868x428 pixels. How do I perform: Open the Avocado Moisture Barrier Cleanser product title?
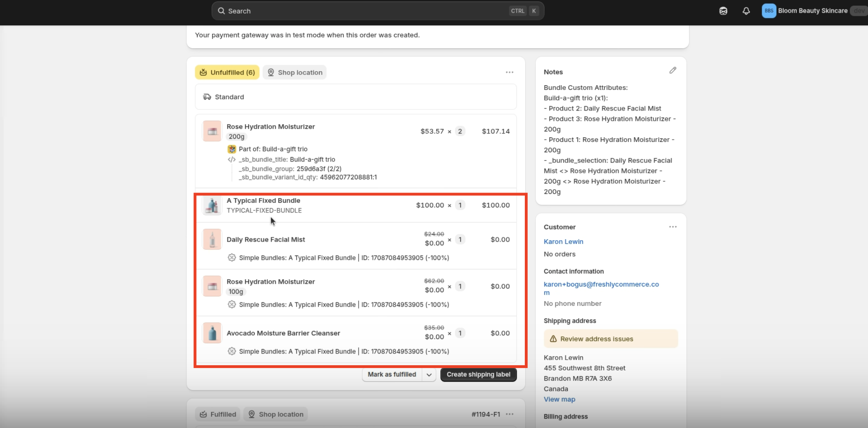pyautogui.click(x=283, y=333)
